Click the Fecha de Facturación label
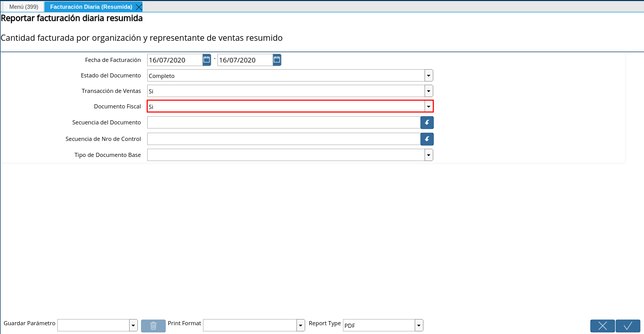Image resolution: width=644 pixels, height=334 pixels. (113, 60)
